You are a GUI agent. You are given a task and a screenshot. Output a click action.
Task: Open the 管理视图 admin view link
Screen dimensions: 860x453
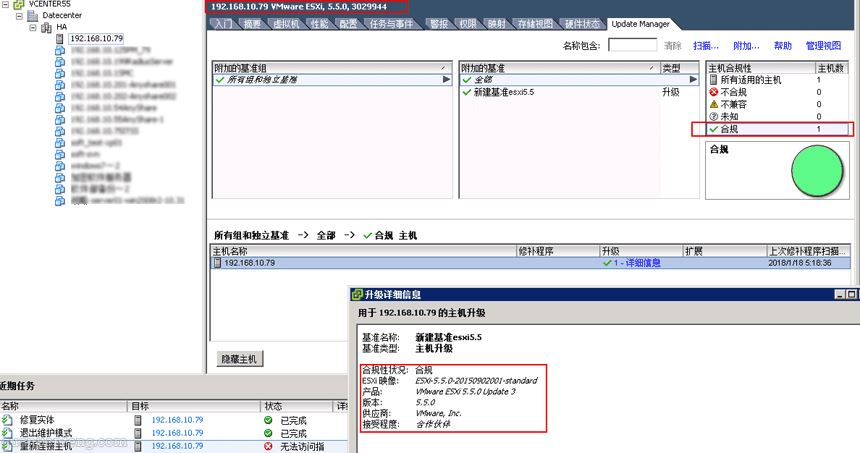tap(823, 46)
